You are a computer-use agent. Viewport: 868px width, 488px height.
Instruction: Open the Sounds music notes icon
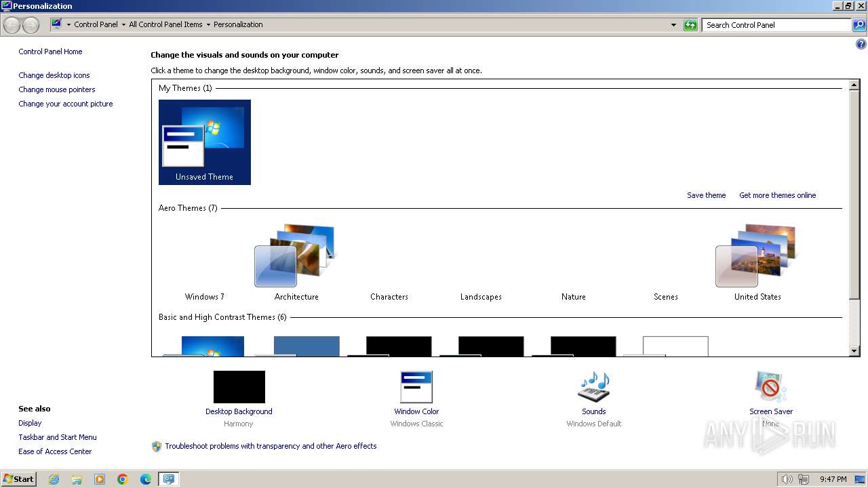pos(594,387)
